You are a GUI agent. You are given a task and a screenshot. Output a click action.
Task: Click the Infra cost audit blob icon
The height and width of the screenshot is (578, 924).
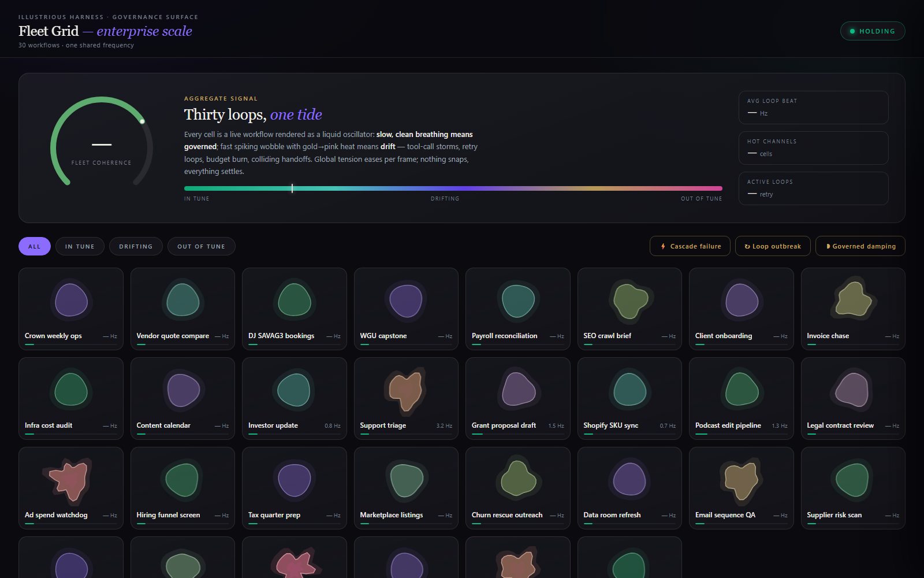[x=71, y=390]
